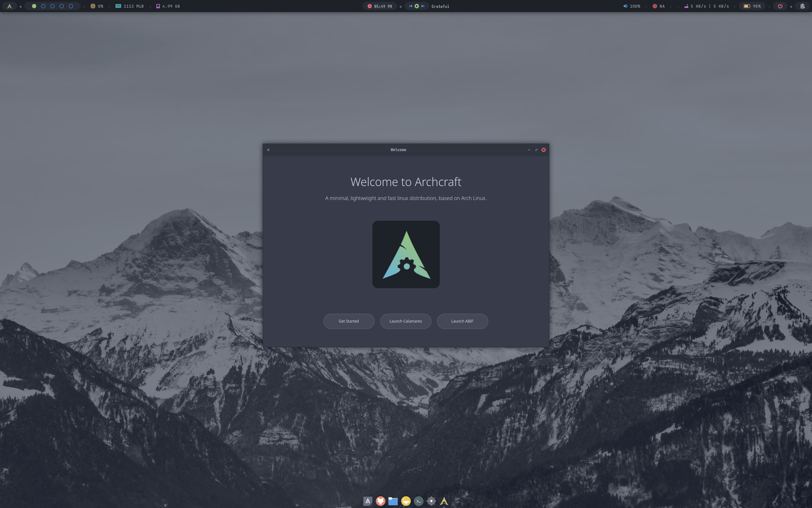The width and height of the screenshot is (812, 508).
Task: Click the volume speaker icon
Action: pyautogui.click(x=625, y=6)
